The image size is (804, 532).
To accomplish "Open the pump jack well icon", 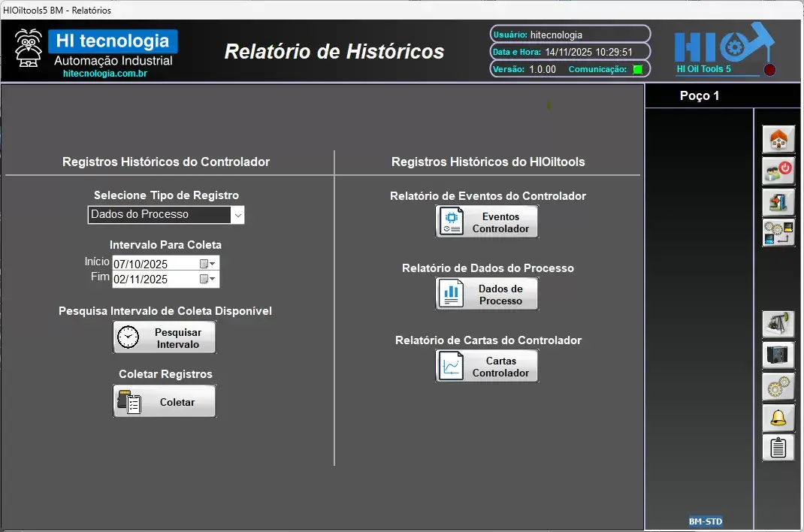I will (x=778, y=324).
